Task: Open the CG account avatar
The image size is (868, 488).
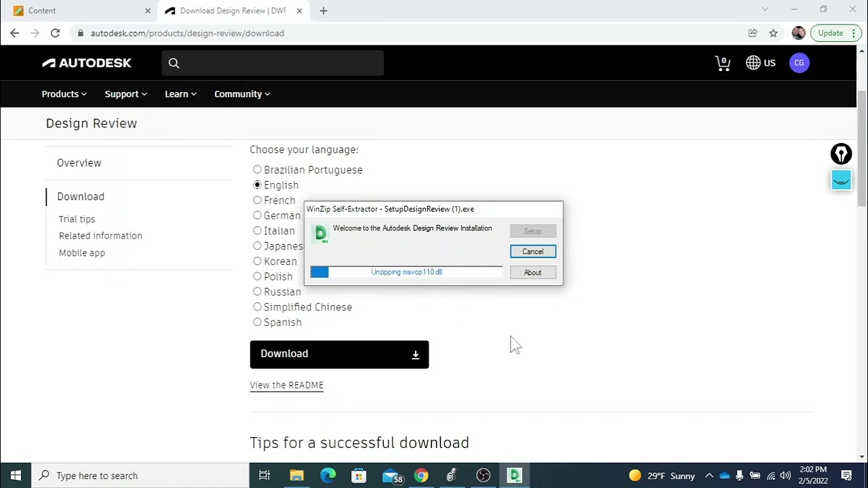Action: [799, 63]
